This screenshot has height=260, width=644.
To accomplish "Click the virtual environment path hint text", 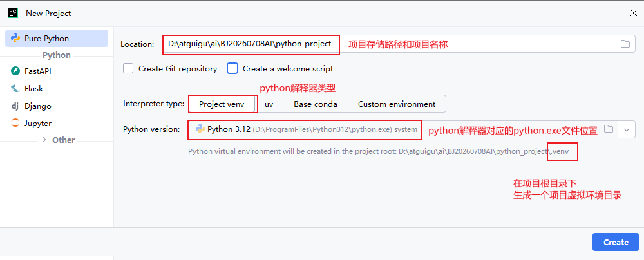I will click(378, 151).
